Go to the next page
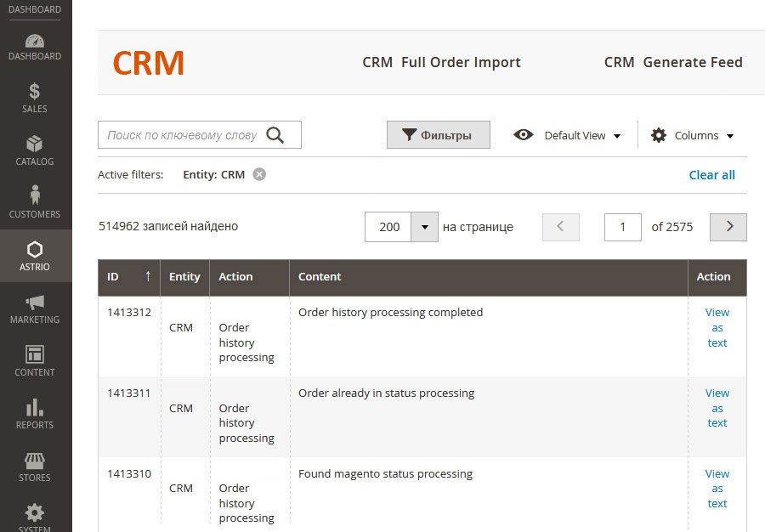 728,227
